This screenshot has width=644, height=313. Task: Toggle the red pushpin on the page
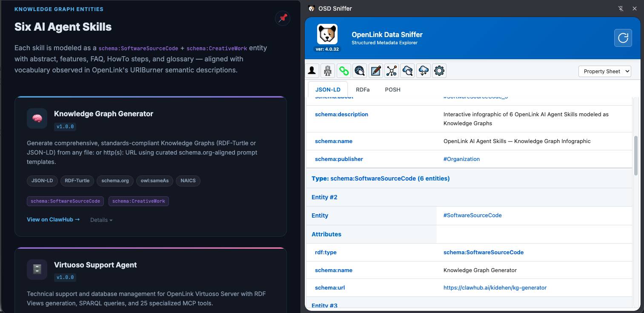pyautogui.click(x=283, y=18)
